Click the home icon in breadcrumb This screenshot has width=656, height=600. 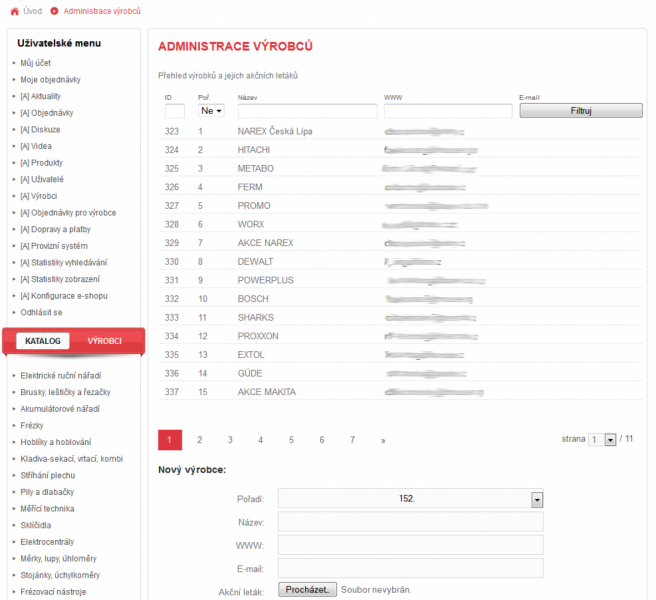coord(15,11)
